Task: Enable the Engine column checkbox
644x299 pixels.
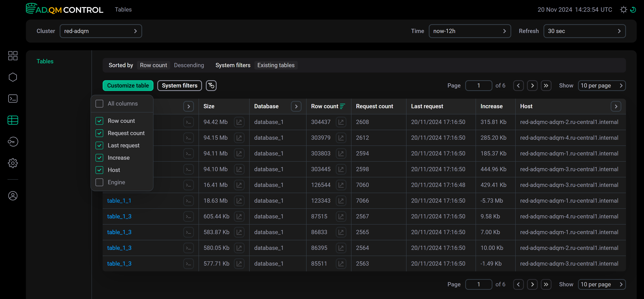Action: click(x=99, y=182)
